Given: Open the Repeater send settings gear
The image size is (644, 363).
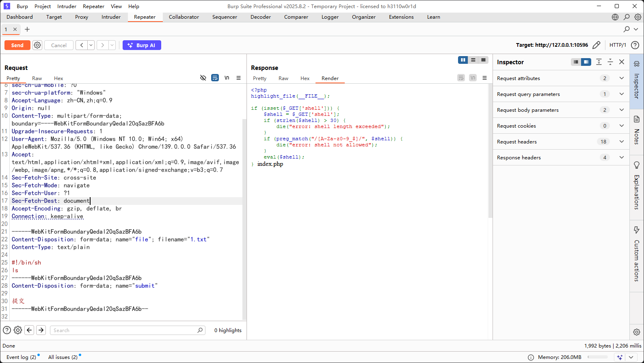Looking at the screenshot, I should 37,45.
